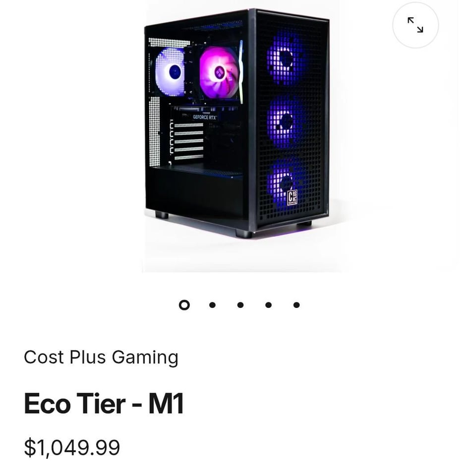Click the PC case product thumbnail image
The width and height of the screenshot is (476, 473).
[x=237, y=123]
